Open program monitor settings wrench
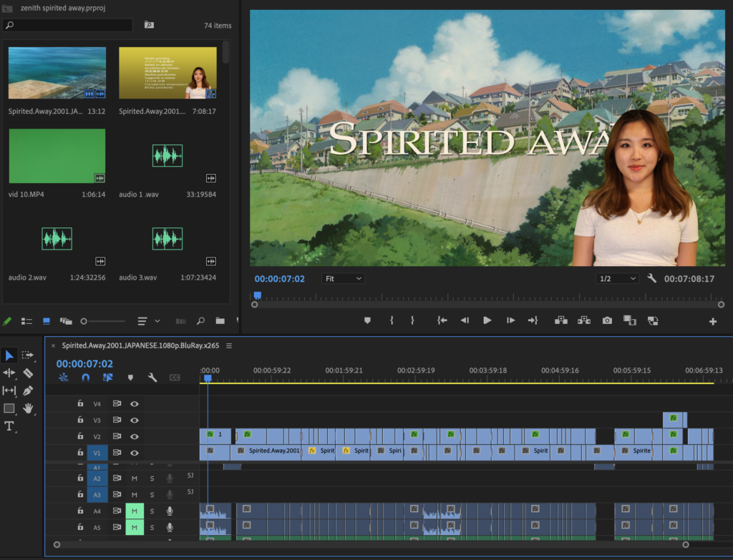Viewport: 733px width, 560px height. (x=651, y=278)
